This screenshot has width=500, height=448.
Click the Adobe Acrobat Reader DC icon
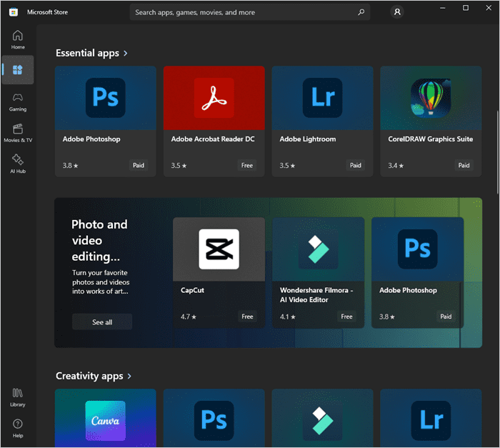214,98
